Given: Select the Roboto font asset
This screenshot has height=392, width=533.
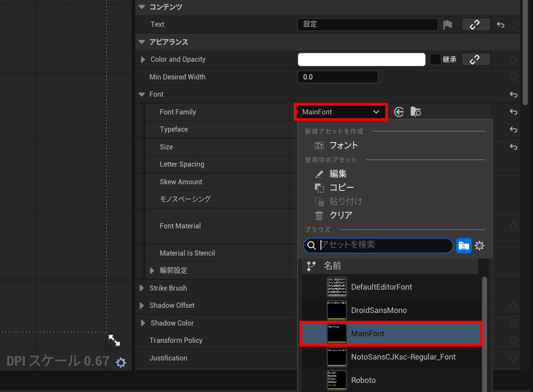Looking at the screenshot, I should point(363,380).
